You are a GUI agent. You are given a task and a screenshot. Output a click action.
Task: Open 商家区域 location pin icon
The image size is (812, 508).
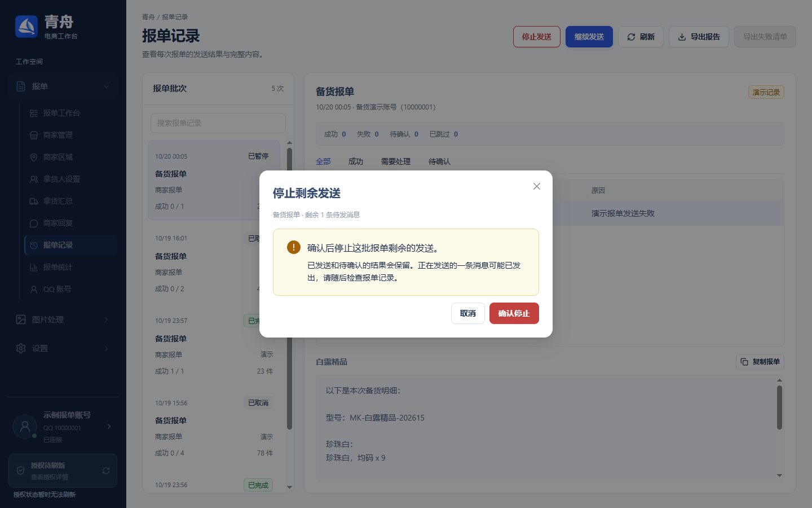click(34, 157)
